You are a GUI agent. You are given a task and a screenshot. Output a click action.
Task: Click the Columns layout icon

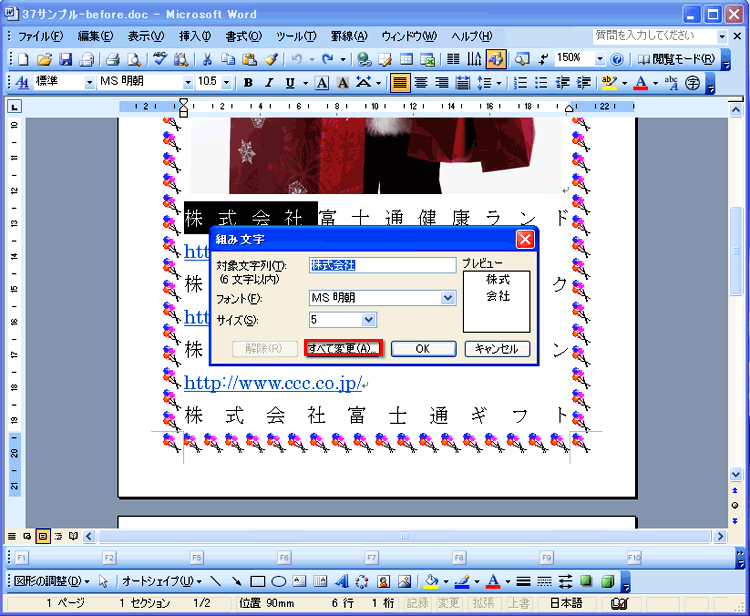[x=452, y=59]
